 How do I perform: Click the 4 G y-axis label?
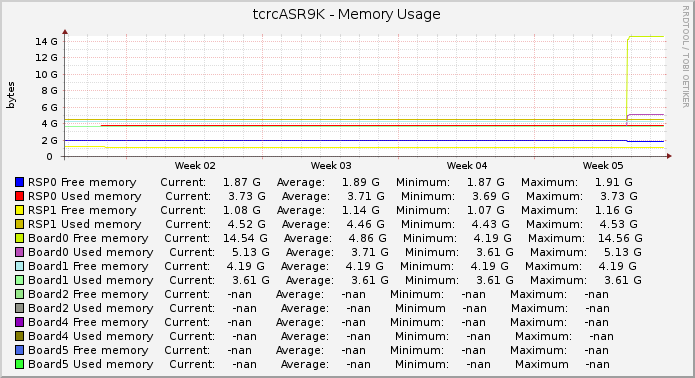(49, 124)
